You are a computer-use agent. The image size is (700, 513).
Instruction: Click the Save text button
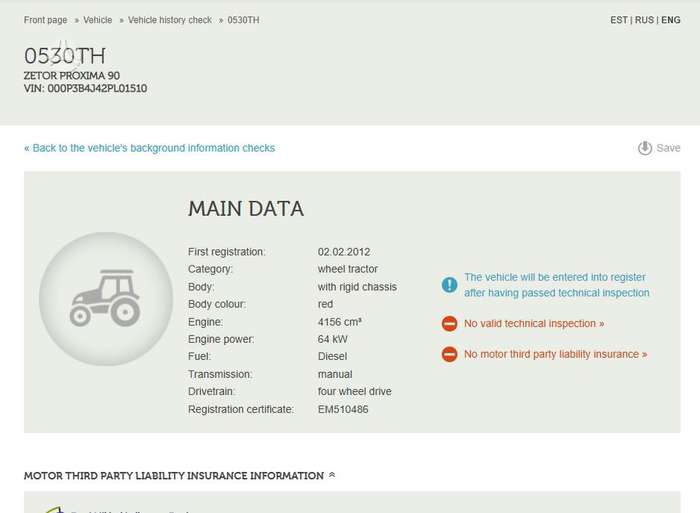pos(668,148)
